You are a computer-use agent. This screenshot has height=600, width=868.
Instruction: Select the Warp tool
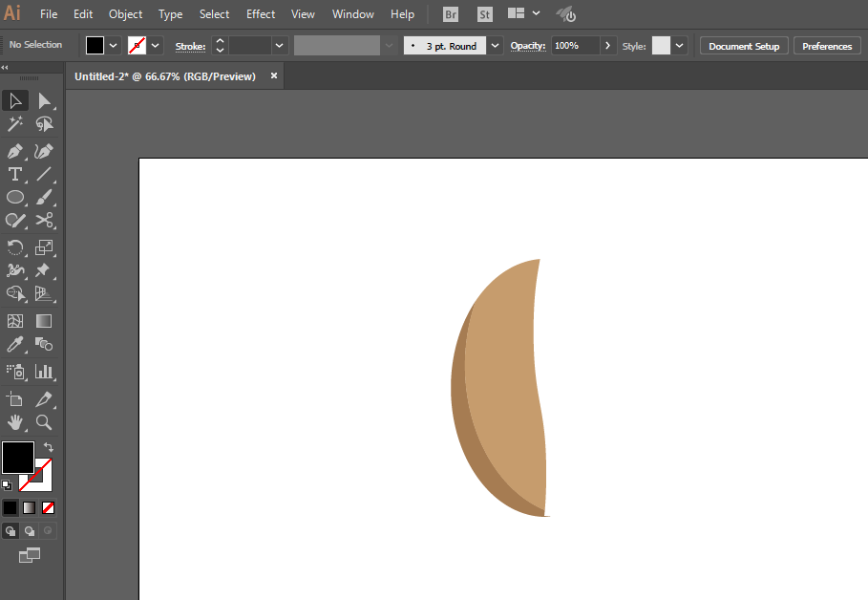pos(15,270)
